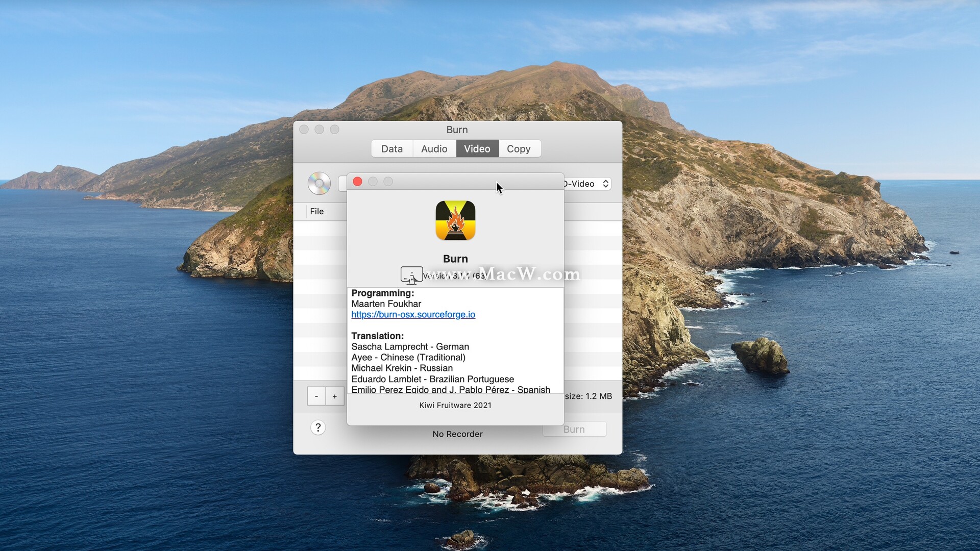Click the 'size: 1.2 MB' label
The width and height of the screenshot is (980, 551).
coord(589,396)
